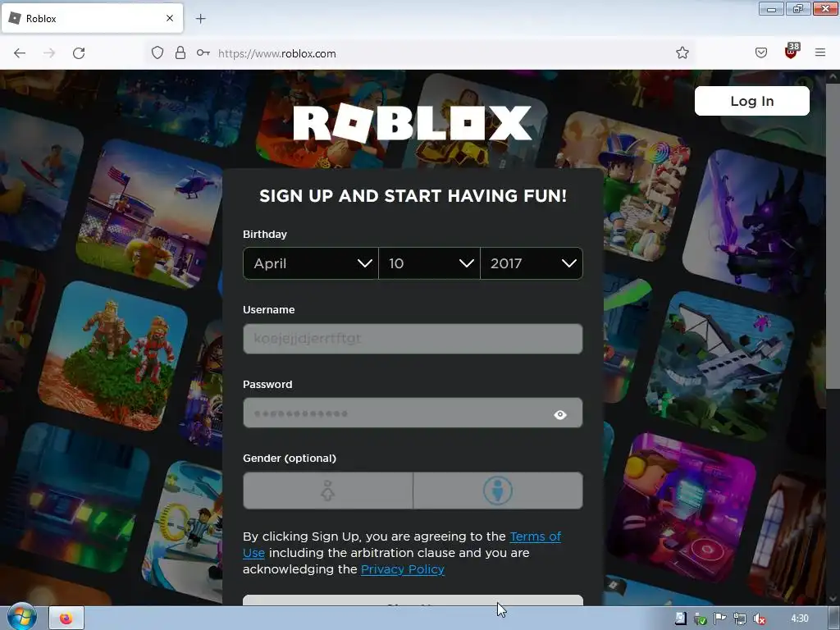Click the browser forward arrow

click(49, 53)
